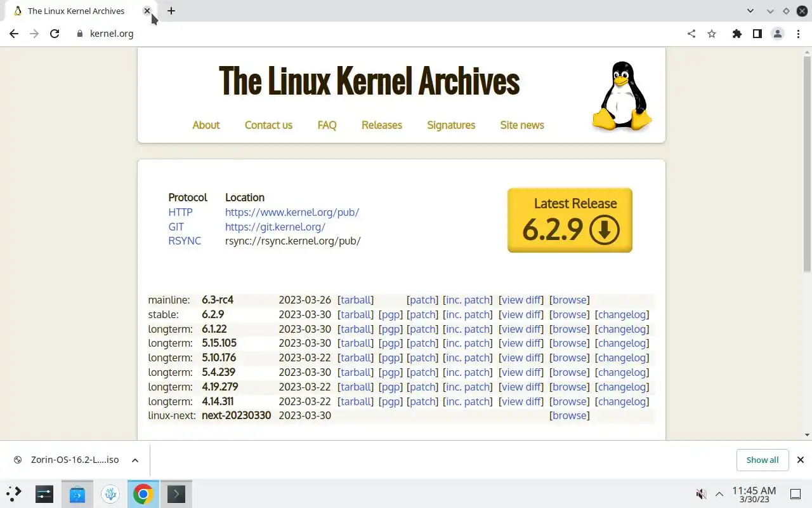Open Chrome's three-dot menu
812x508 pixels.
pyautogui.click(x=798, y=34)
